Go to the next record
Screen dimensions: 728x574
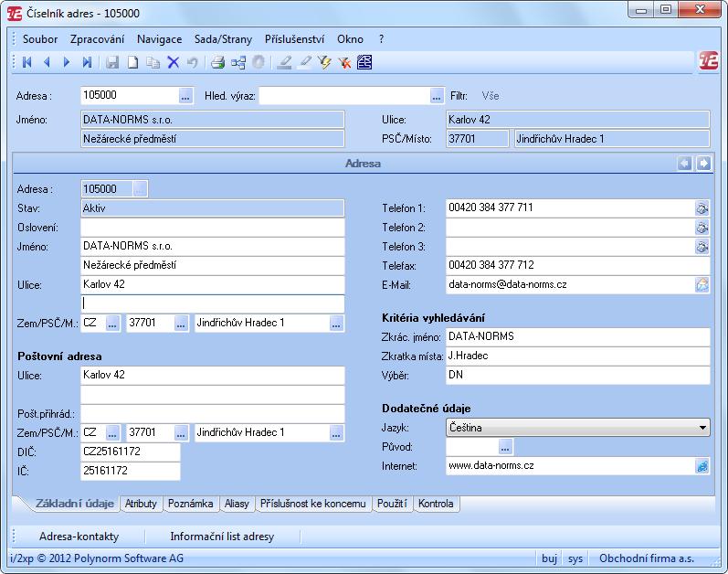[67, 62]
